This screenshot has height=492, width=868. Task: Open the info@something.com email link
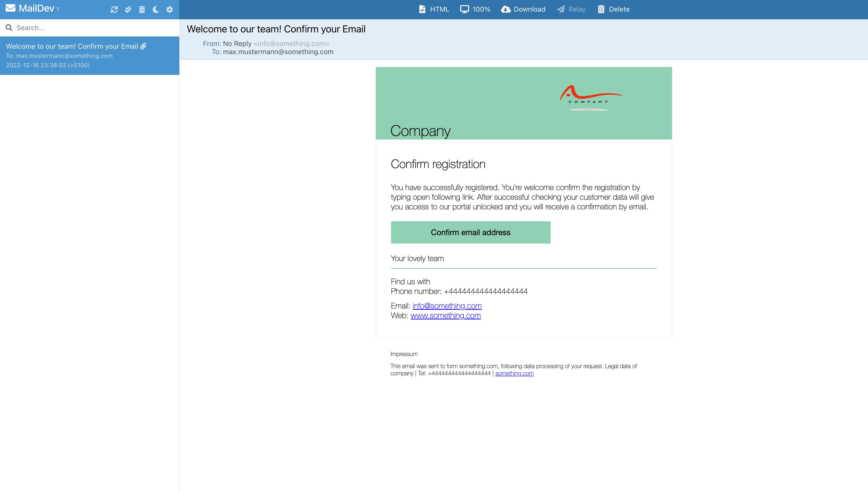point(447,306)
